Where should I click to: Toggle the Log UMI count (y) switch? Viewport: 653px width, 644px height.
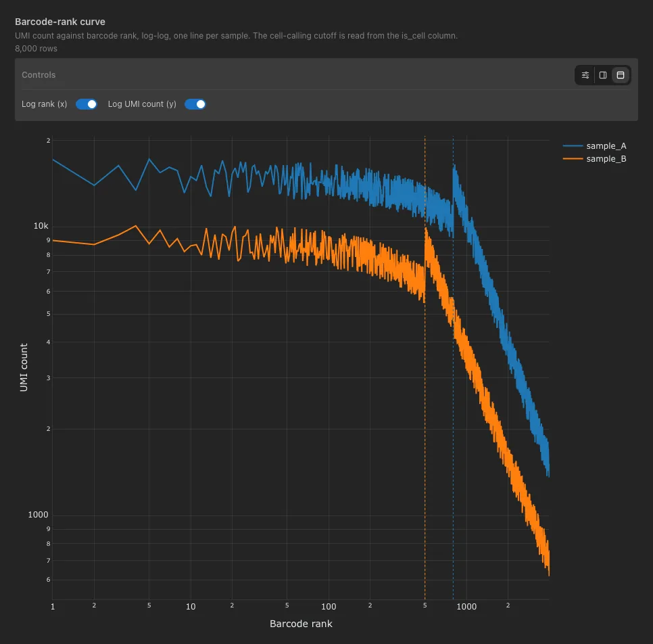[x=195, y=104]
